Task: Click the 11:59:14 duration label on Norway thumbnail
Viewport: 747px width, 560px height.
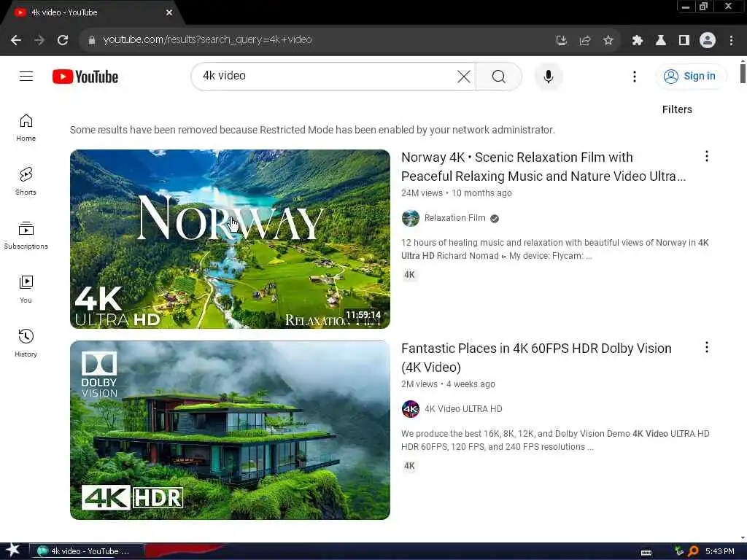Action: [x=363, y=315]
